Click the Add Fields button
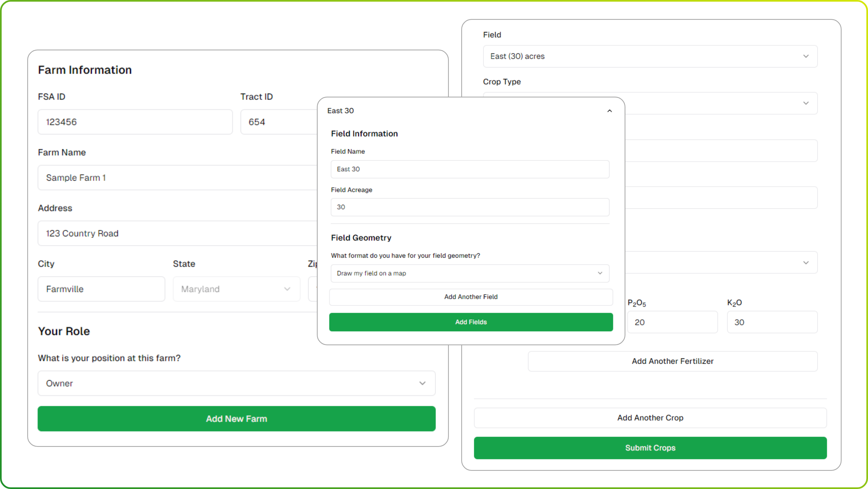868x489 pixels. pyautogui.click(x=471, y=322)
